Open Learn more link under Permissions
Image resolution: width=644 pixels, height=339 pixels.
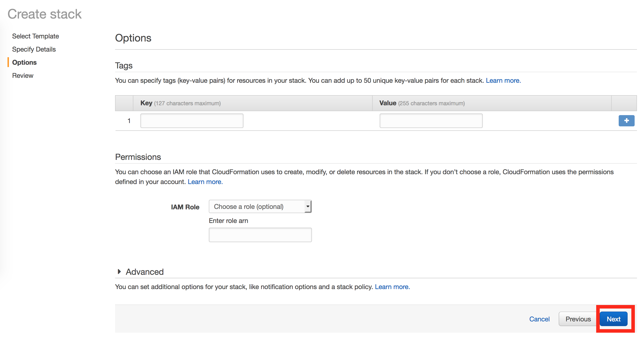tap(205, 182)
